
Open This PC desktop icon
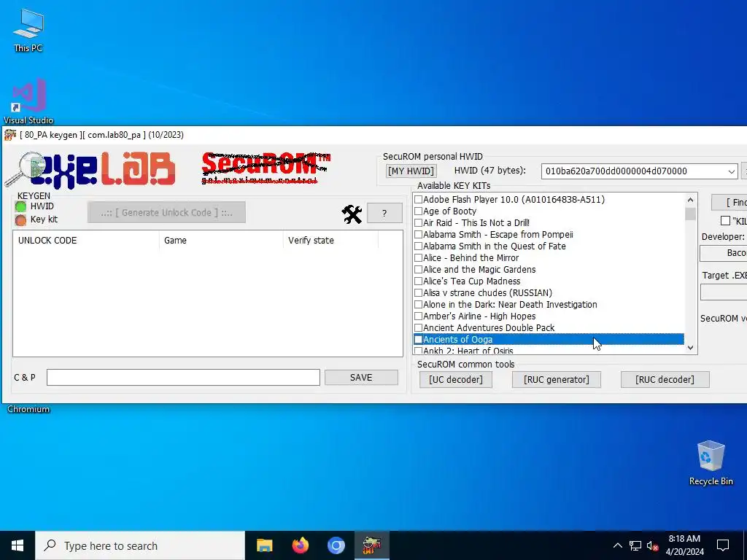click(28, 31)
